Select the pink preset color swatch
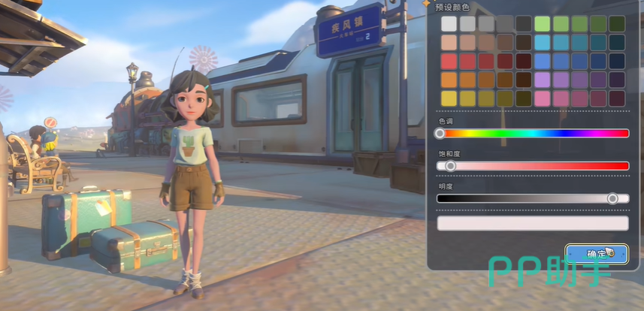This screenshot has width=644, height=311. point(543,98)
